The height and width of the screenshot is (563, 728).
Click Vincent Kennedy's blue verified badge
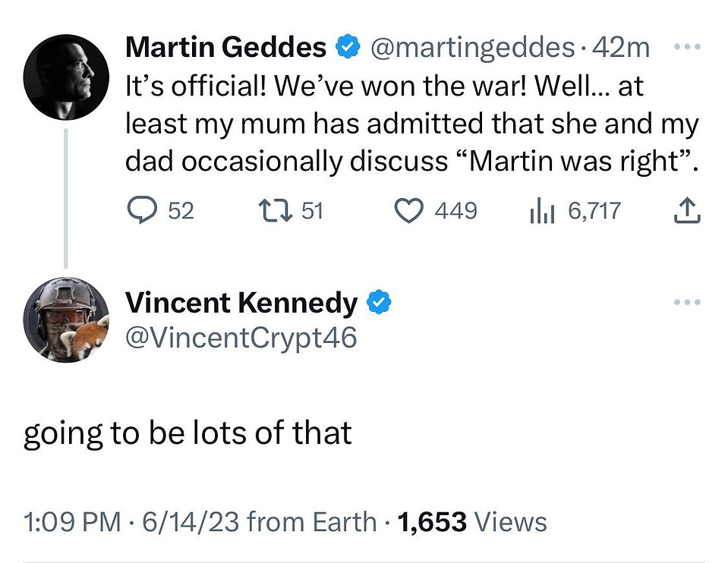tap(379, 302)
